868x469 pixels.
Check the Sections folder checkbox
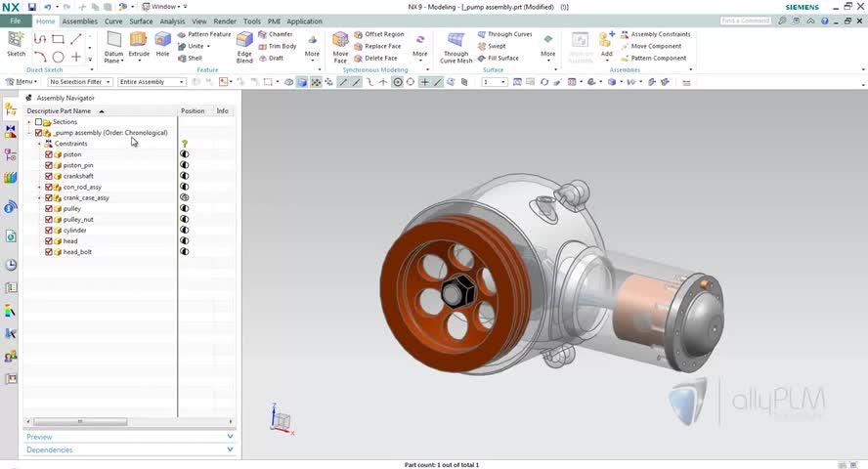[38, 122]
